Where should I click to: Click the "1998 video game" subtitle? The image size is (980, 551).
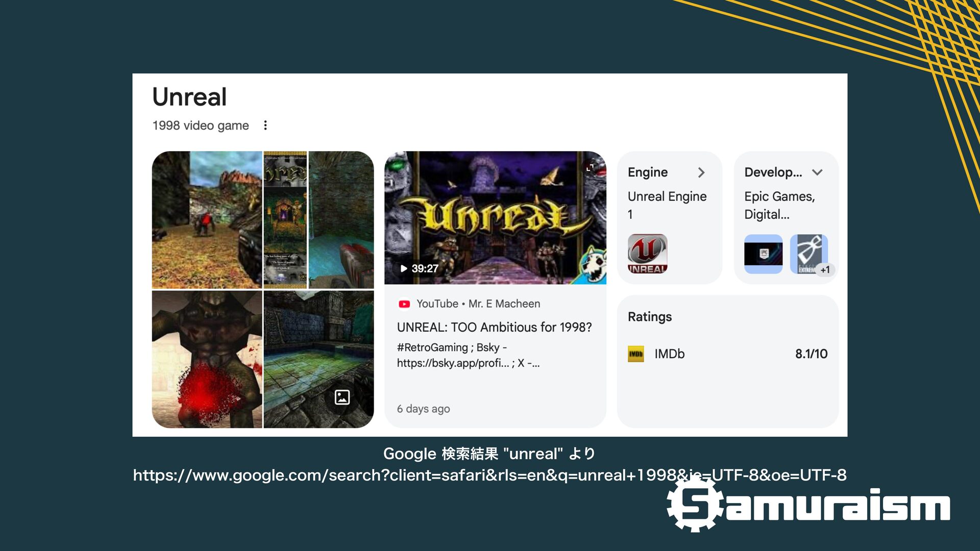pyautogui.click(x=201, y=126)
